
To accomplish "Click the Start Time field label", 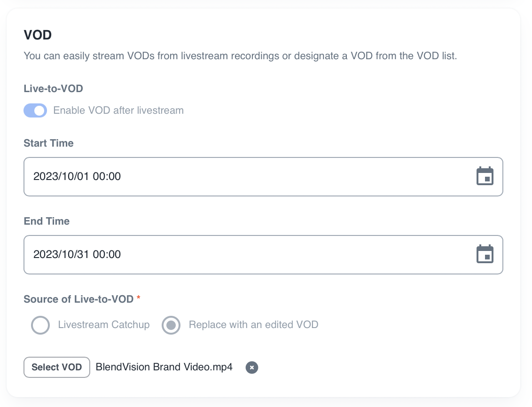I will point(48,143).
